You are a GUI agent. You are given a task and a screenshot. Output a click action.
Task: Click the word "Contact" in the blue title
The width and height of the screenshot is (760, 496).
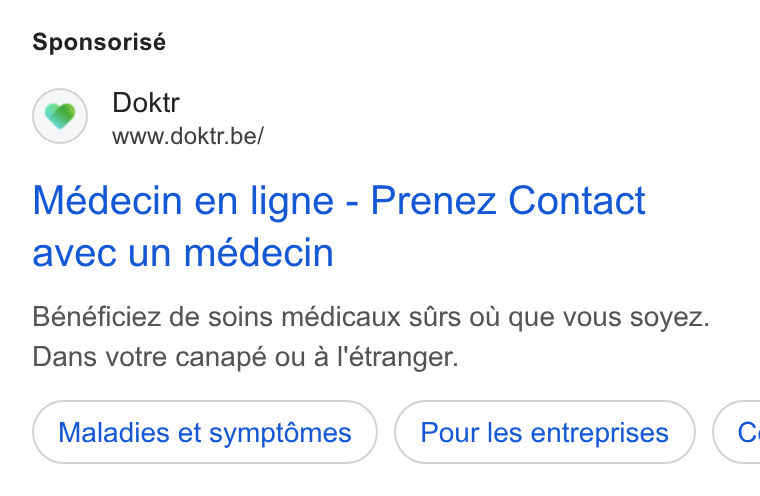577,200
